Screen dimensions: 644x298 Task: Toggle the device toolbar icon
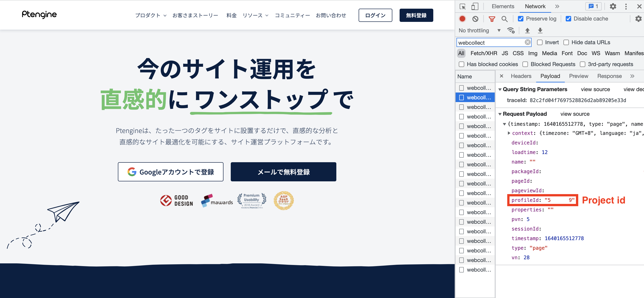coord(474,7)
